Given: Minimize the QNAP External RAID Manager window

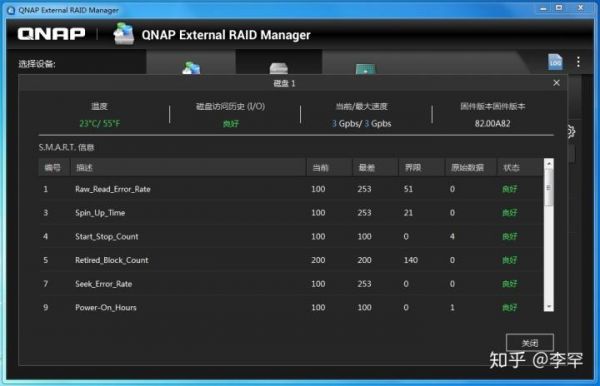Looking at the screenshot, I should 543,8.
